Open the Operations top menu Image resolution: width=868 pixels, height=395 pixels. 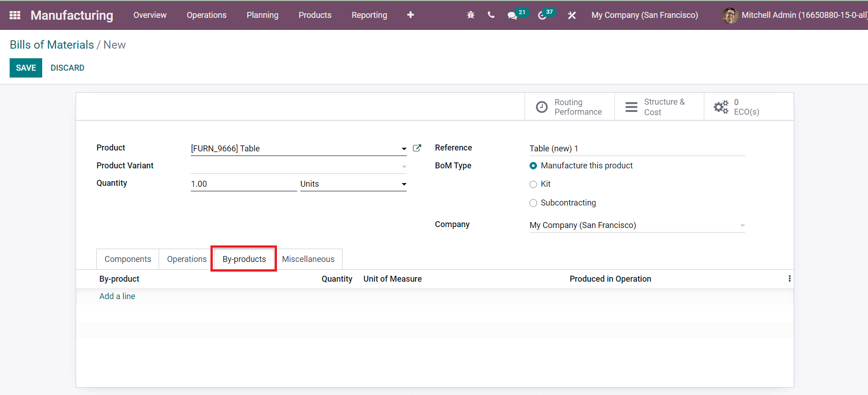[206, 15]
